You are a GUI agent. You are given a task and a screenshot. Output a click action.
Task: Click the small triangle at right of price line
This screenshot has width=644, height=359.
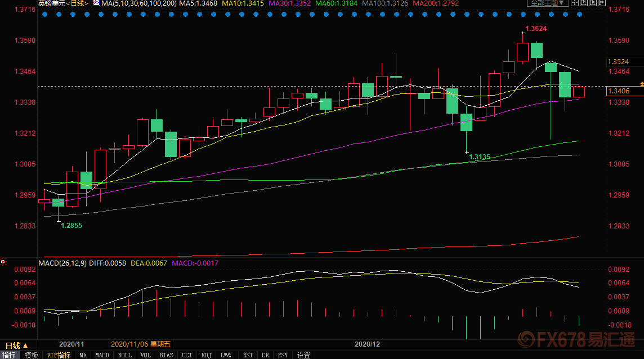[x=642, y=84]
